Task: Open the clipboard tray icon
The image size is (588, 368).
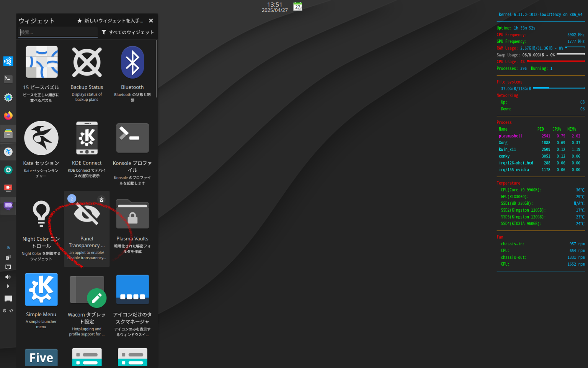Action: point(8,258)
